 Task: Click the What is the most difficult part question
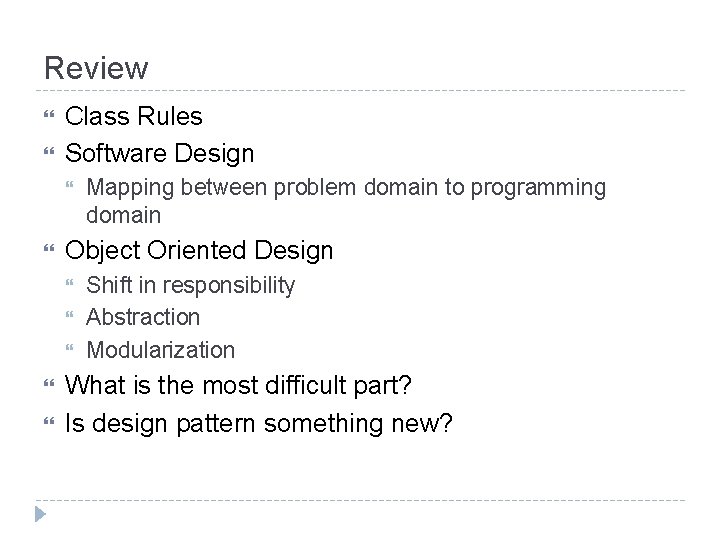[x=239, y=387]
